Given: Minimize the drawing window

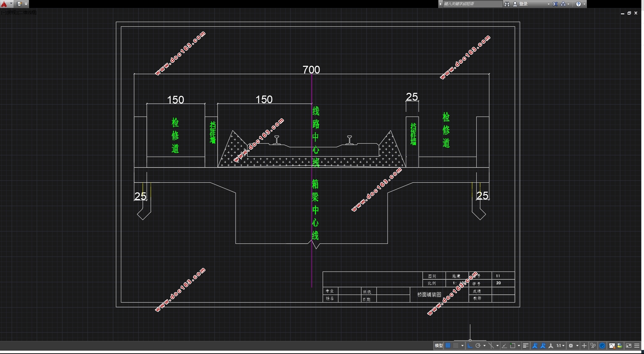Looking at the screenshot, I should point(623,13).
